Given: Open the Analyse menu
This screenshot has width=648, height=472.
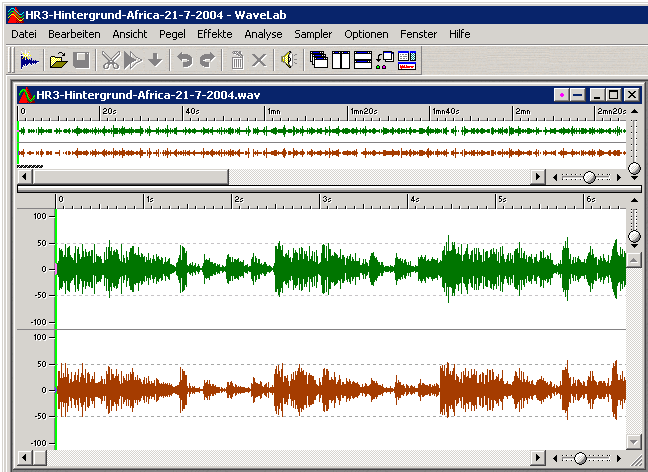Looking at the screenshot, I should click(263, 34).
